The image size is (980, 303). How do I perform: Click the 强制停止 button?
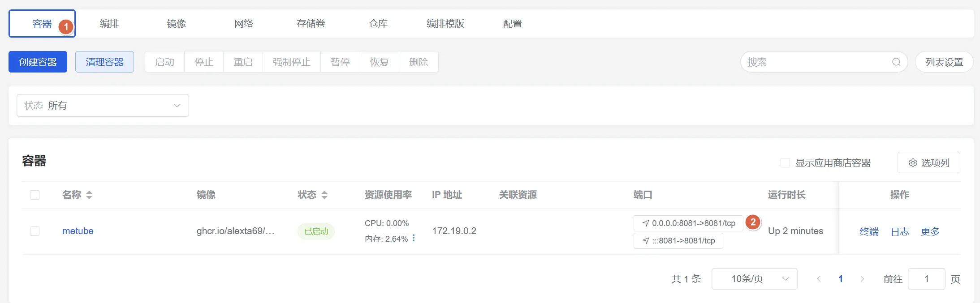292,62
